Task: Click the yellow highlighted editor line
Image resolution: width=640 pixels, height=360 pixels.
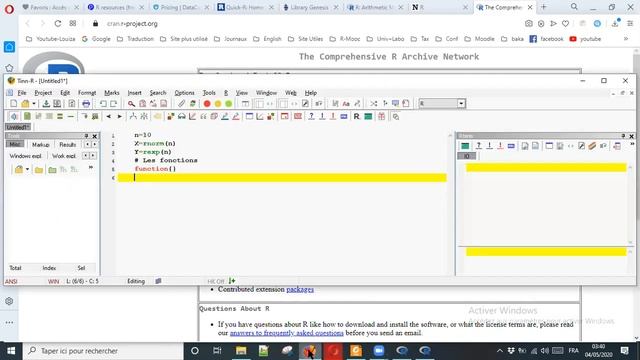Action: [x=282, y=178]
